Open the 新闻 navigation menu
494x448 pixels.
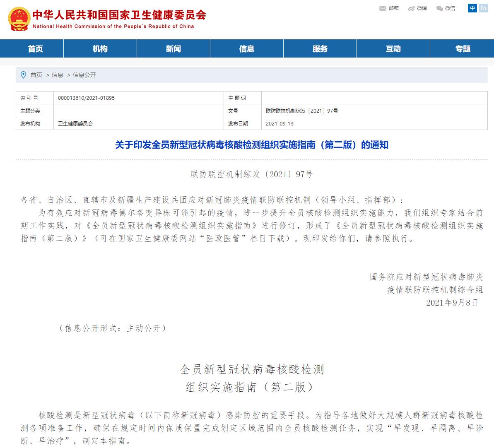173,49
